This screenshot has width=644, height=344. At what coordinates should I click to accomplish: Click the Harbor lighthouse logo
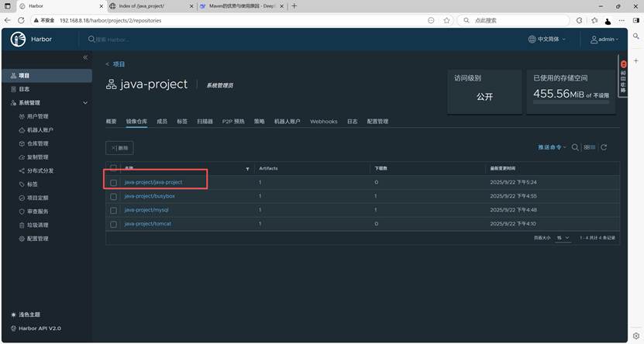pos(18,40)
